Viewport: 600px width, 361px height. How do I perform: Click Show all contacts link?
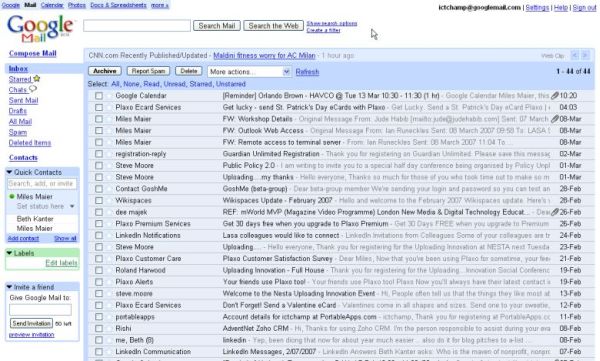click(65, 238)
